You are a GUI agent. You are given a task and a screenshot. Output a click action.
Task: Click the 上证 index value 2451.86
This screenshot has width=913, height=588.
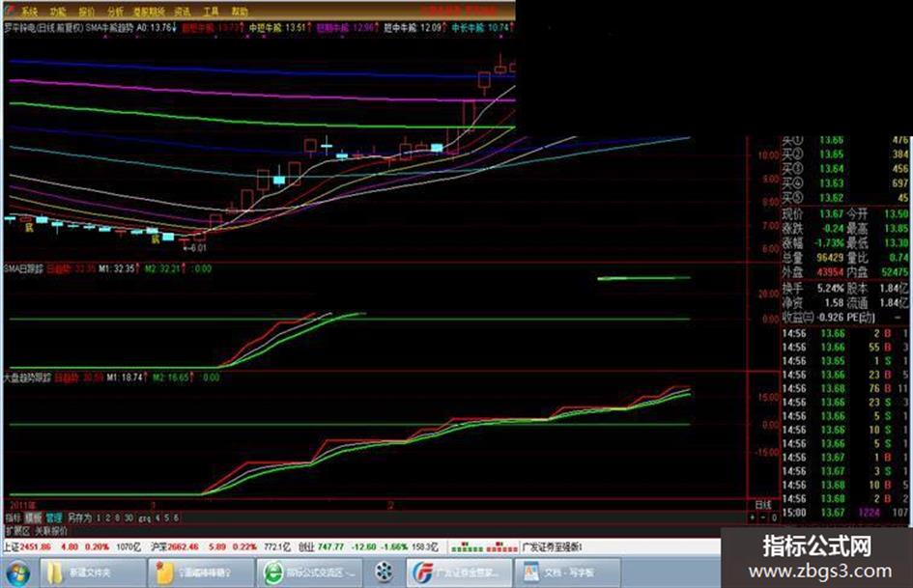click(36, 547)
